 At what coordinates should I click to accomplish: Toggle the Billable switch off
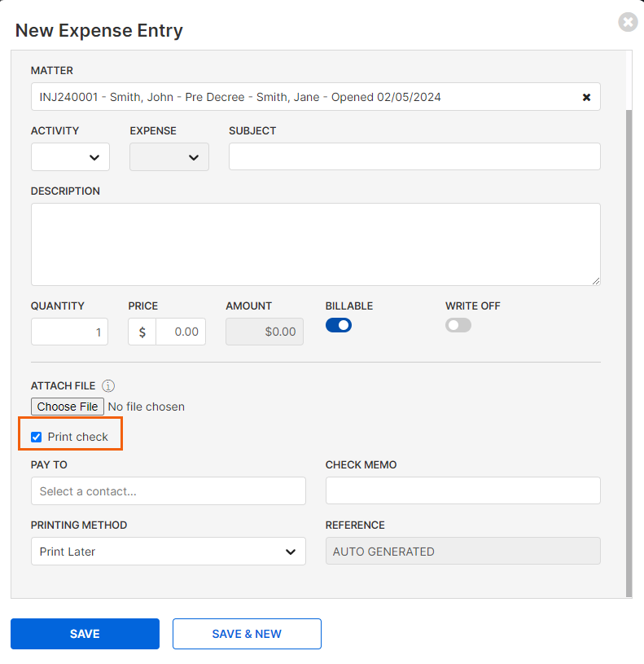click(x=339, y=325)
